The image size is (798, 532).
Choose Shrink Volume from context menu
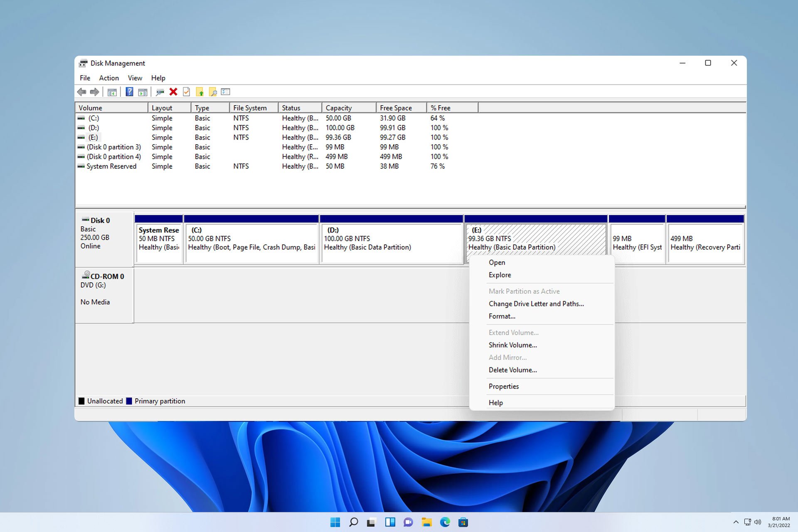click(512, 345)
